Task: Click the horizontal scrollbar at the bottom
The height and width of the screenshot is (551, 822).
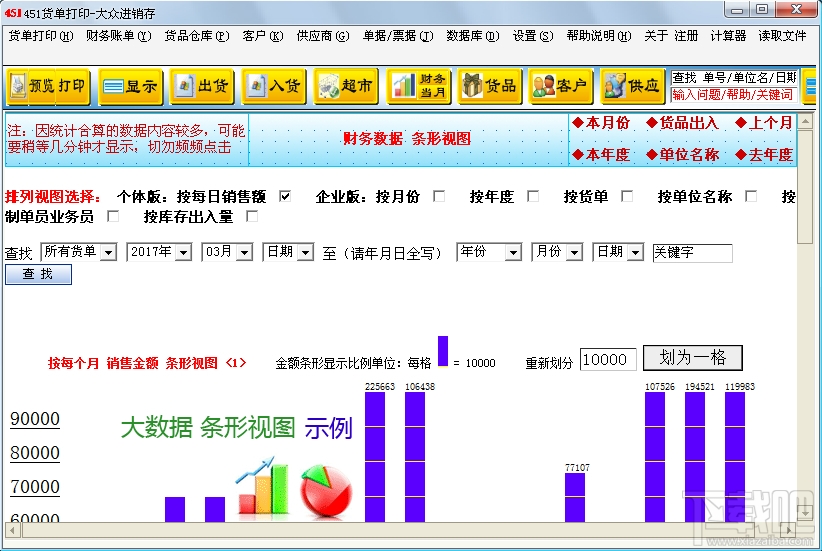Action: tap(401, 530)
